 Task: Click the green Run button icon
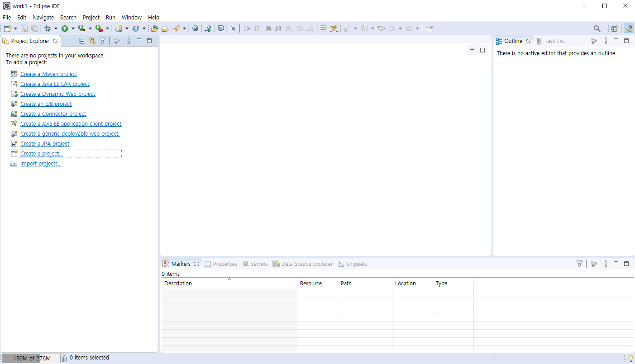65,28
